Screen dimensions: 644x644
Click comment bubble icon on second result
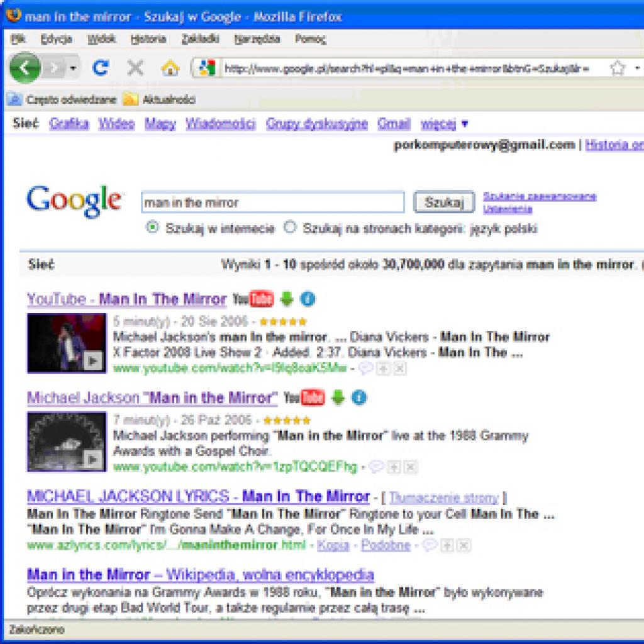376,467
